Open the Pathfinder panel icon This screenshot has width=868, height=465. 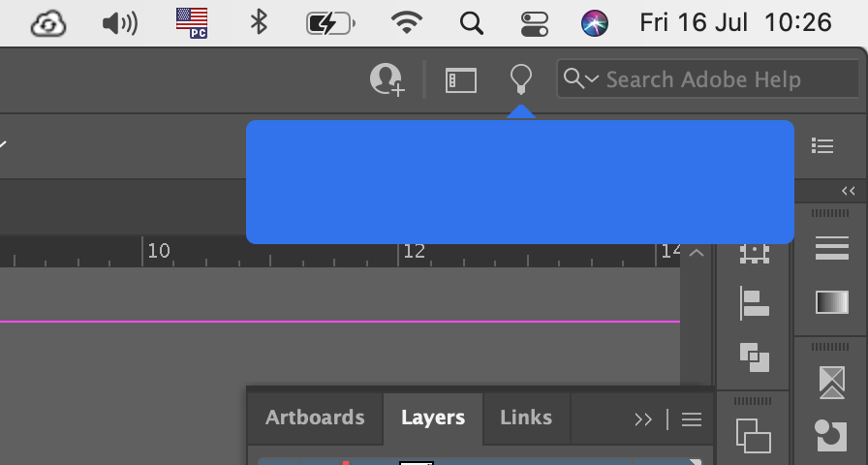coord(754,357)
